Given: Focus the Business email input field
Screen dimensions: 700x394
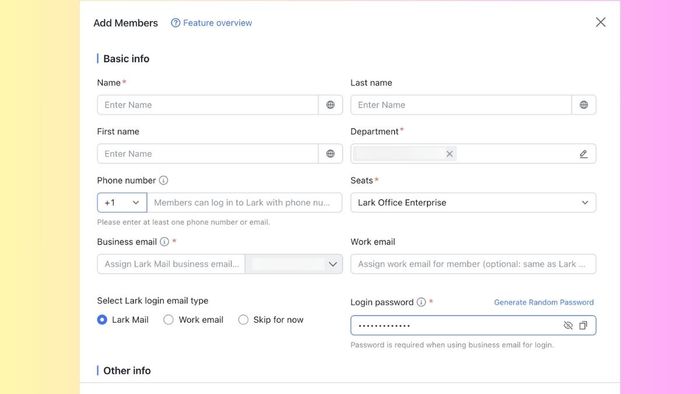Looking at the screenshot, I should (171, 264).
